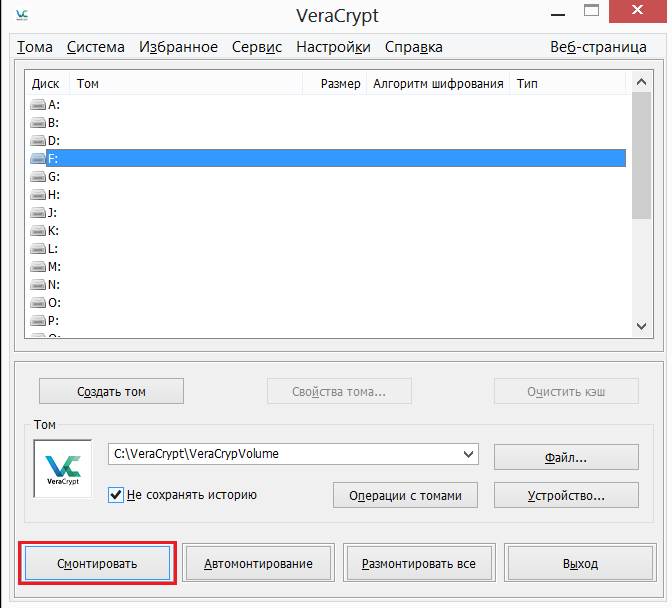This screenshot has height=608, width=672.
Task: Click the drive icon next to K:
Action: (38, 231)
